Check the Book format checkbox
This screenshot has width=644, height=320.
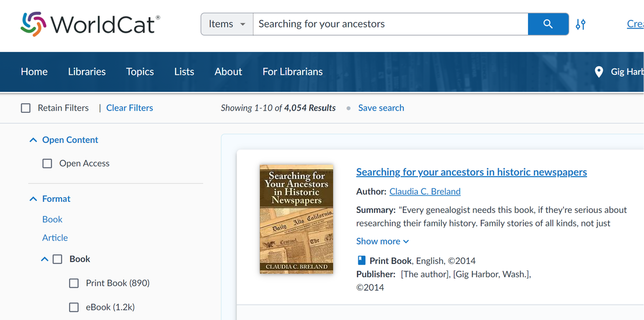point(57,259)
